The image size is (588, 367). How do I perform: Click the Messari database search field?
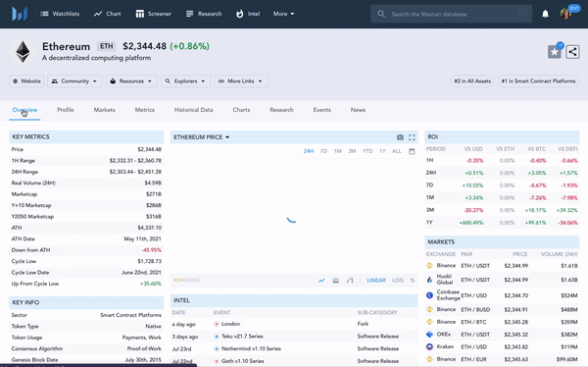tap(451, 14)
